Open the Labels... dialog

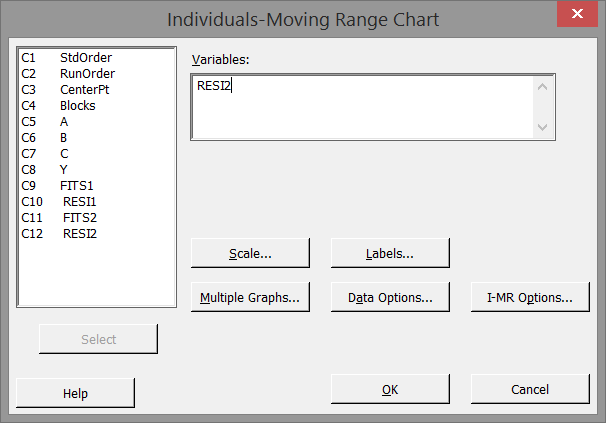click(390, 254)
